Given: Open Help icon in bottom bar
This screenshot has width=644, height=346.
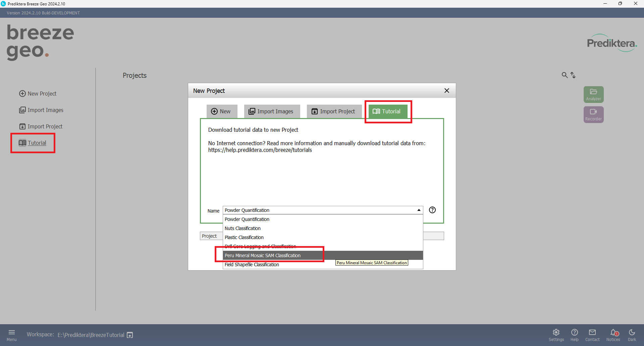Looking at the screenshot, I should tap(574, 335).
